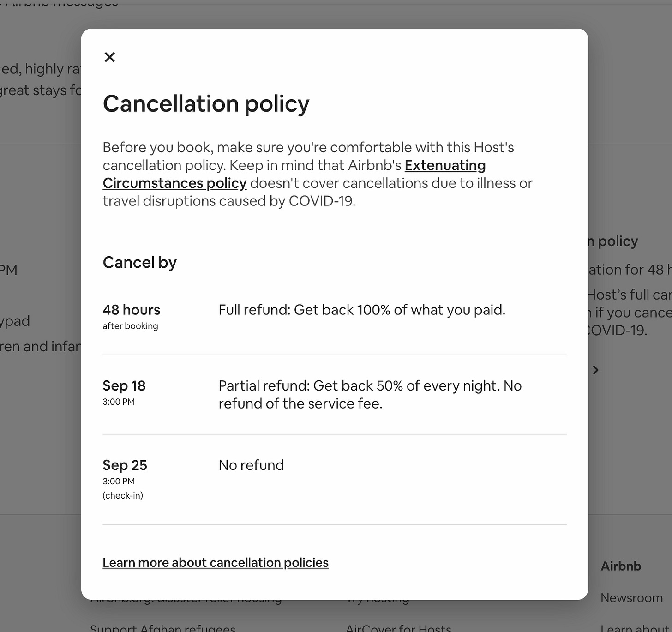672x632 pixels.
Task: Open the Newsroom footer link
Action: click(631, 597)
